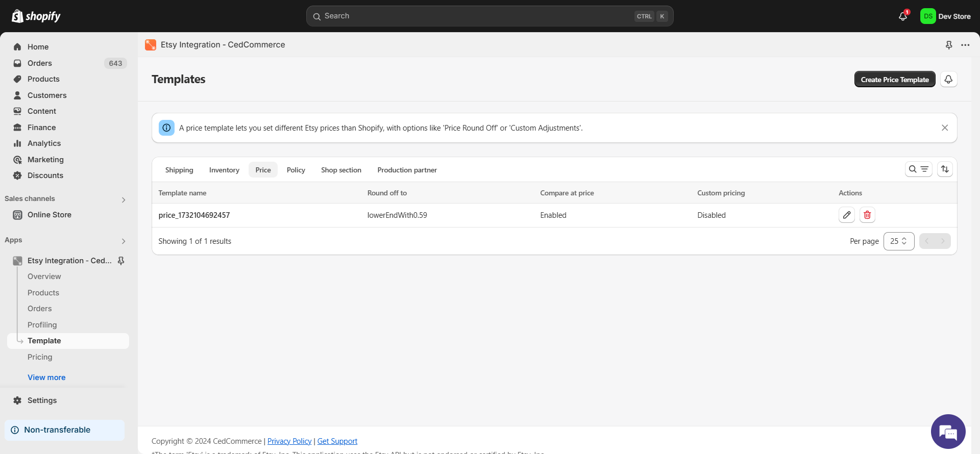Edit template price_1732104692457 with pencil icon
Image resolution: width=980 pixels, height=454 pixels.
[x=847, y=215]
